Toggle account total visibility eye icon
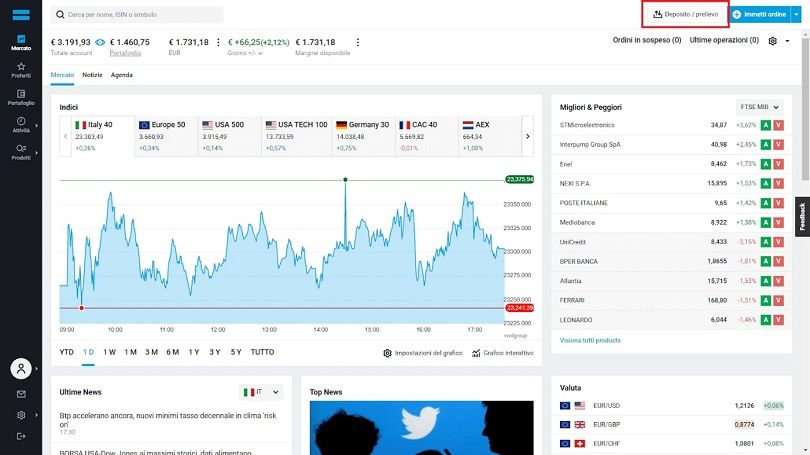Screen dimensions: 810x455 pyautogui.click(x=100, y=42)
